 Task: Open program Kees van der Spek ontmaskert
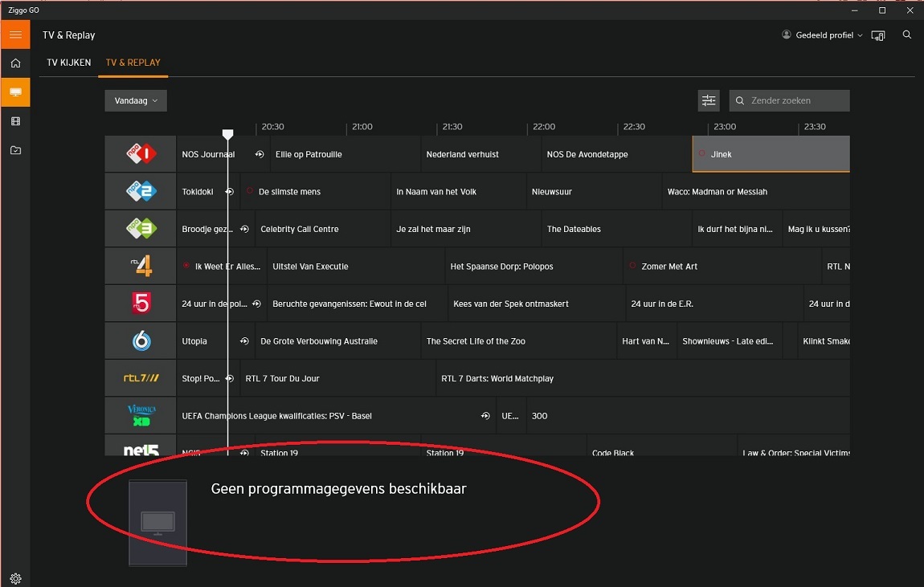point(537,304)
